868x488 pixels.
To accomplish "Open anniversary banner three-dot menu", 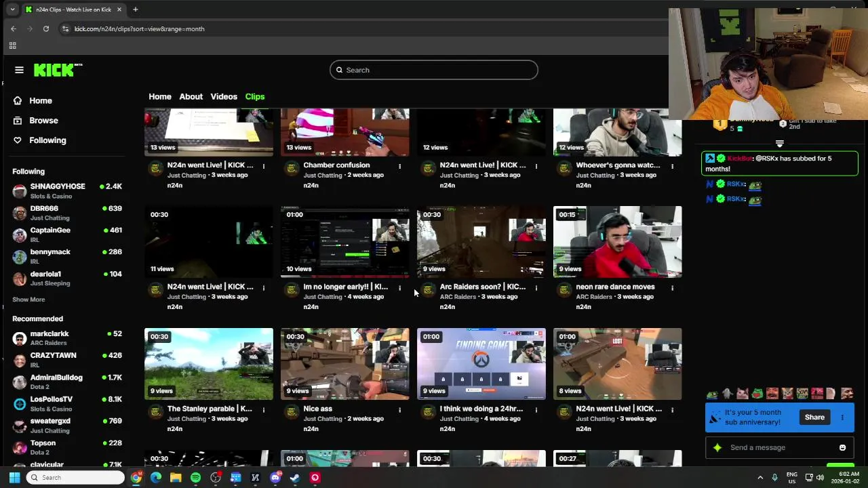I will (x=842, y=418).
